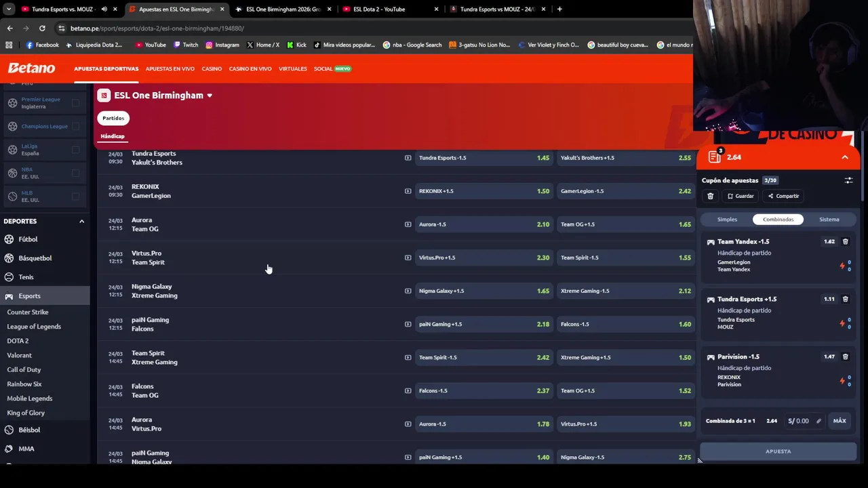Reload the browser page
This screenshot has height=488, width=868.
click(x=42, y=28)
